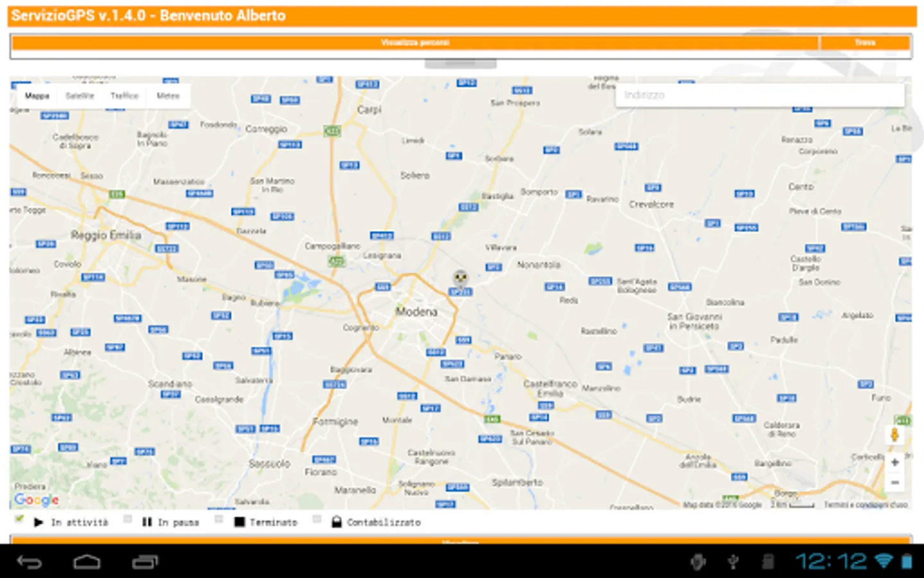Zoom in the map with plus

point(894,462)
